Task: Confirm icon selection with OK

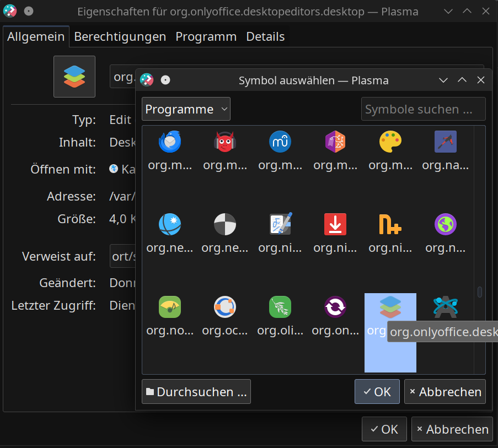Action: (x=377, y=392)
